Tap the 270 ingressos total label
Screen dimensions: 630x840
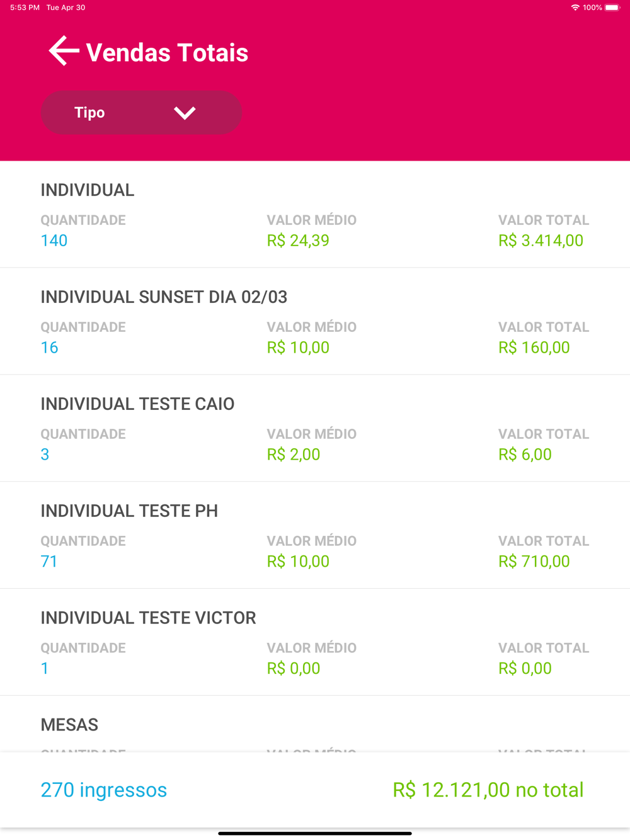(104, 790)
